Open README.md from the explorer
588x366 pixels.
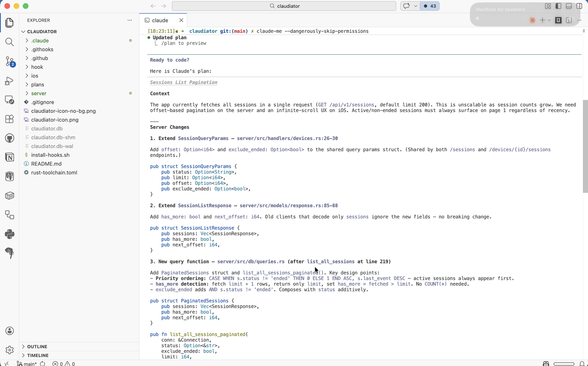pyautogui.click(x=46, y=164)
